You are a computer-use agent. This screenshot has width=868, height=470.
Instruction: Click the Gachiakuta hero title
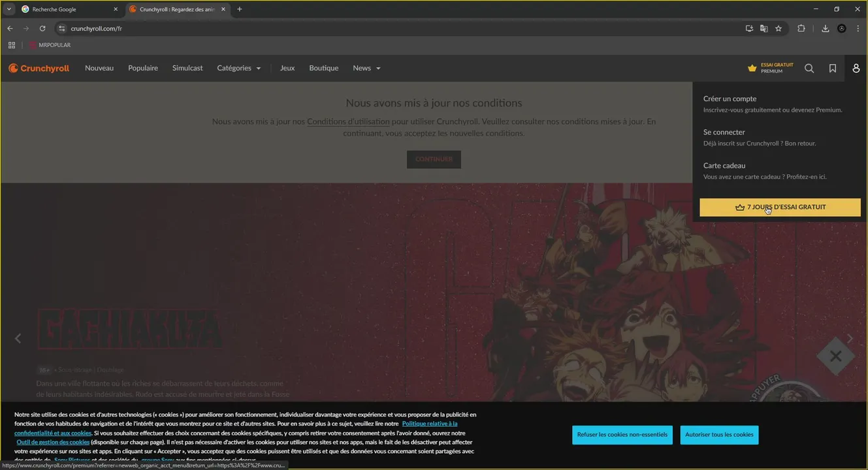pos(129,329)
